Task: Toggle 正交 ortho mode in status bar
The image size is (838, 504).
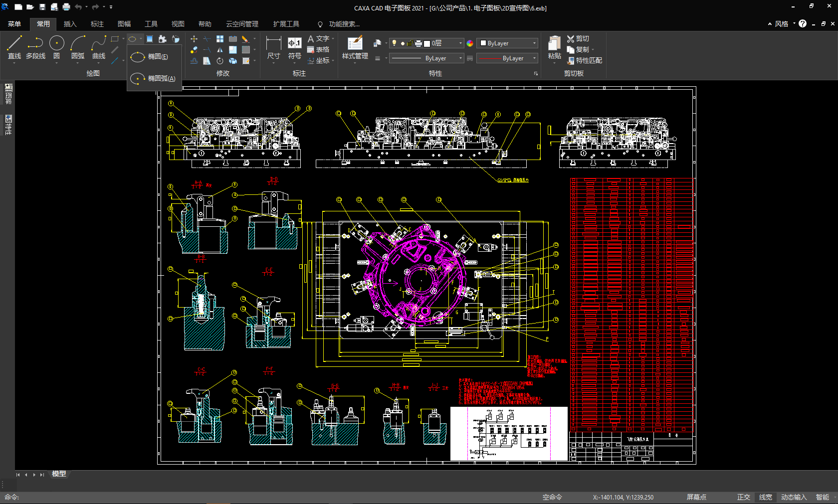Action: coord(743,497)
